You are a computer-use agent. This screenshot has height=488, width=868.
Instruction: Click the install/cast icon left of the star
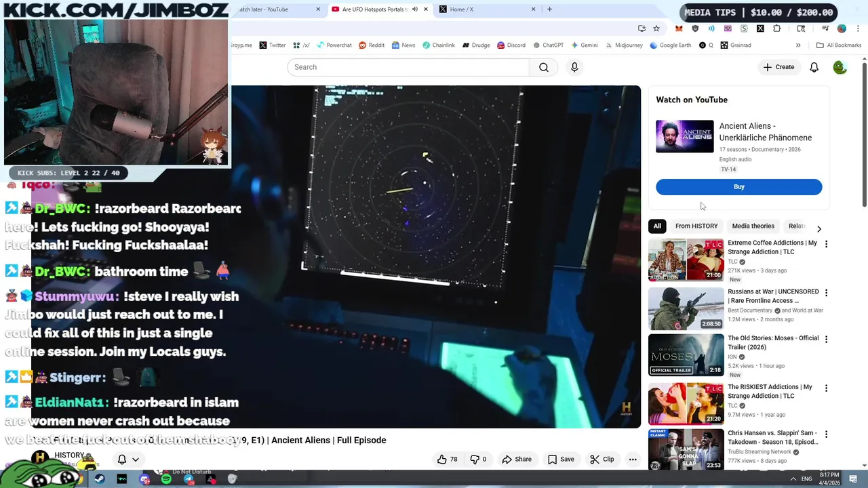coord(642,28)
